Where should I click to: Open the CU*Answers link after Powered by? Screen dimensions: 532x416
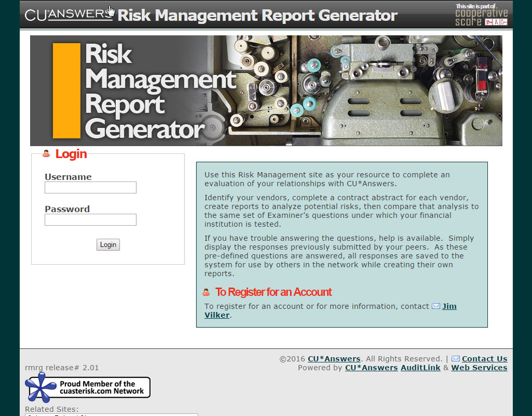[371, 368]
